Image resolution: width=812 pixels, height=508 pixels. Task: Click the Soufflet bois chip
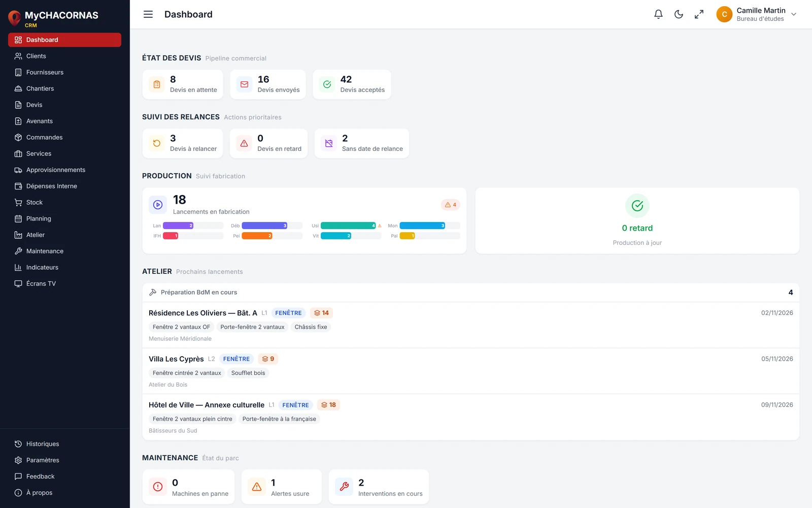[248, 373]
